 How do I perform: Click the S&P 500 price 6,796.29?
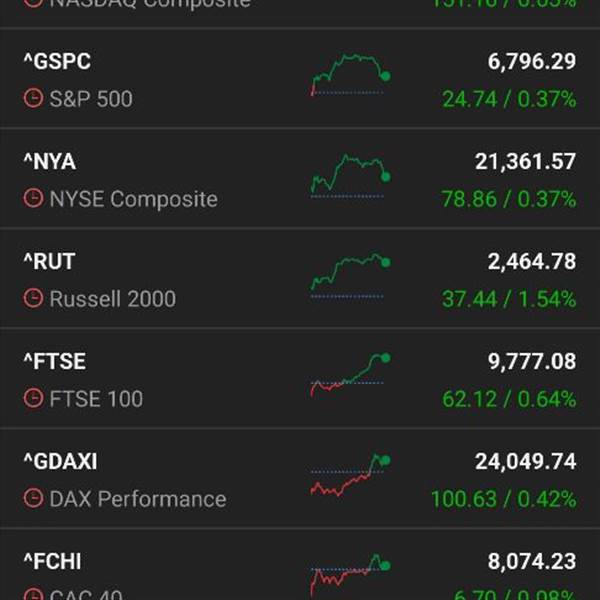531,62
